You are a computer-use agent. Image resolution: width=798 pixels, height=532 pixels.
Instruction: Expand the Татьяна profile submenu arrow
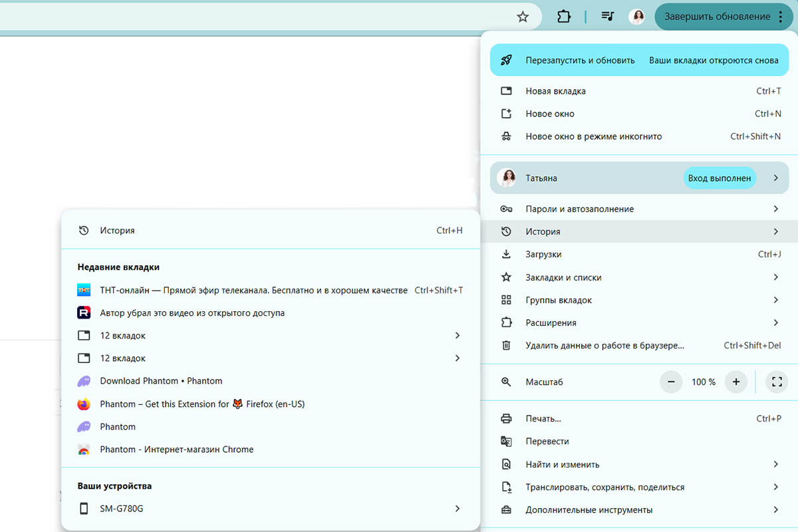[x=775, y=178]
